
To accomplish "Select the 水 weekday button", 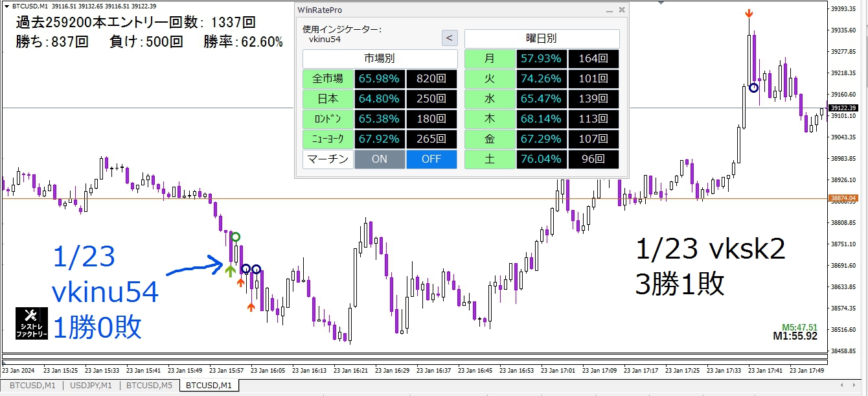I will tap(490, 99).
